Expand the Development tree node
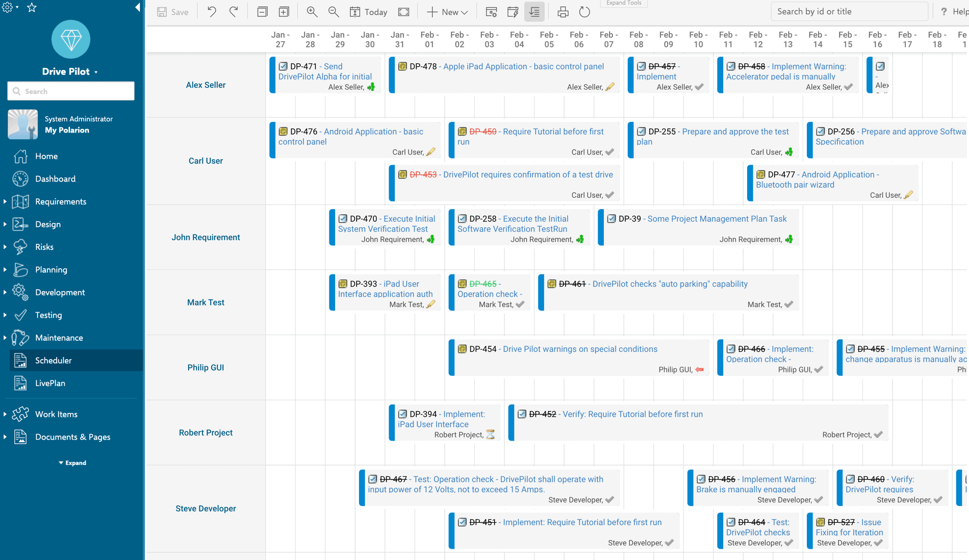 pyautogui.click(x=5, y=292)
